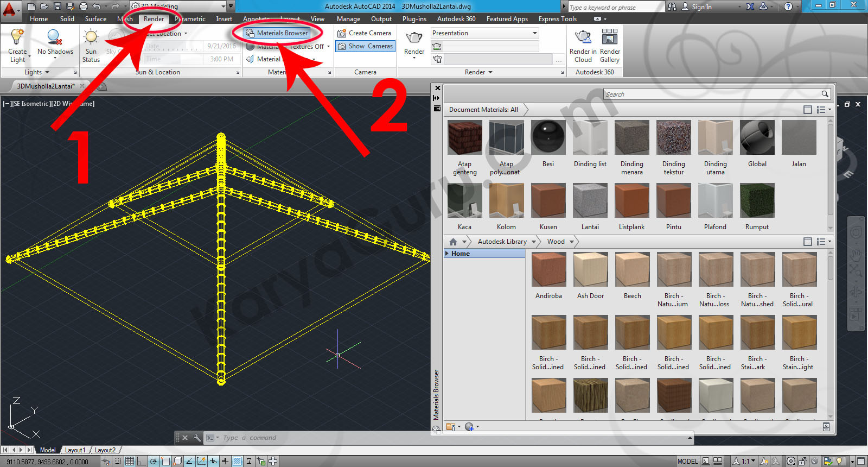Click the Create Light icon
The image size is (868, 467).
click(x=17, y=37)
